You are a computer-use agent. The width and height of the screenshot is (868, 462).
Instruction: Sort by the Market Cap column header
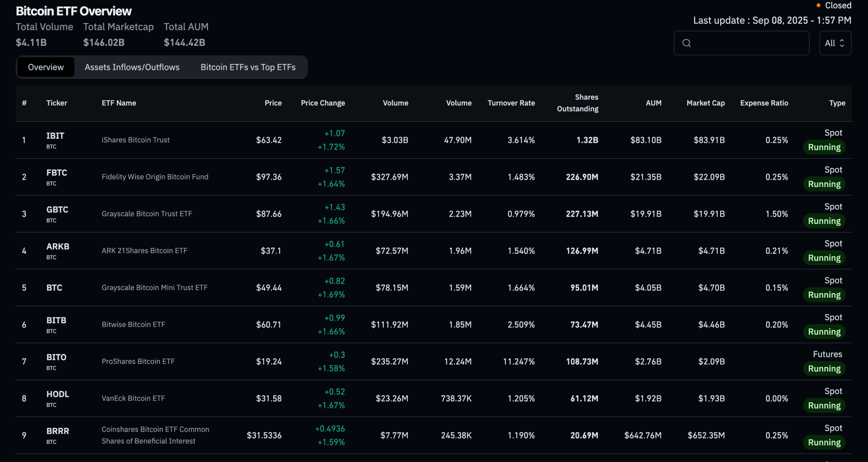pyautogui.click(x=706, y=103)
